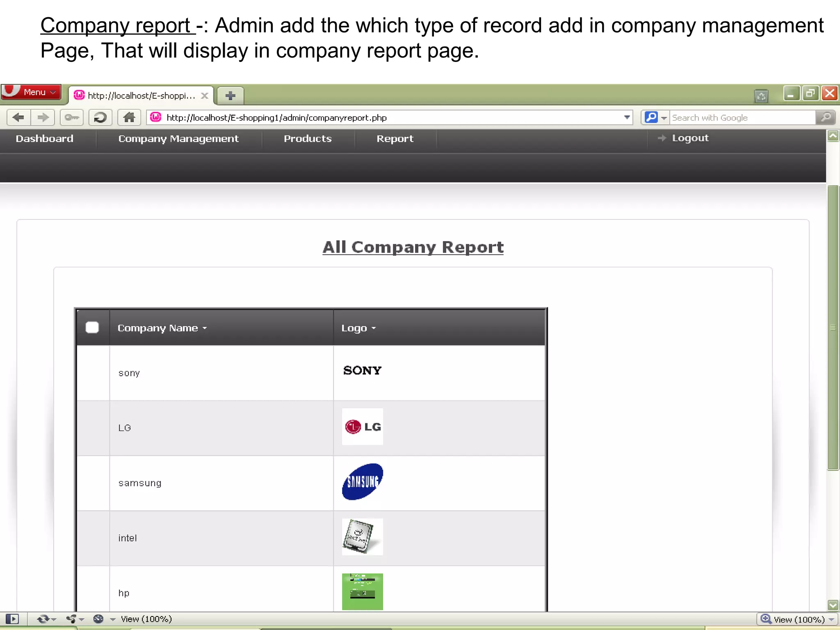
Task: Reload the current page
Action: 100,118
